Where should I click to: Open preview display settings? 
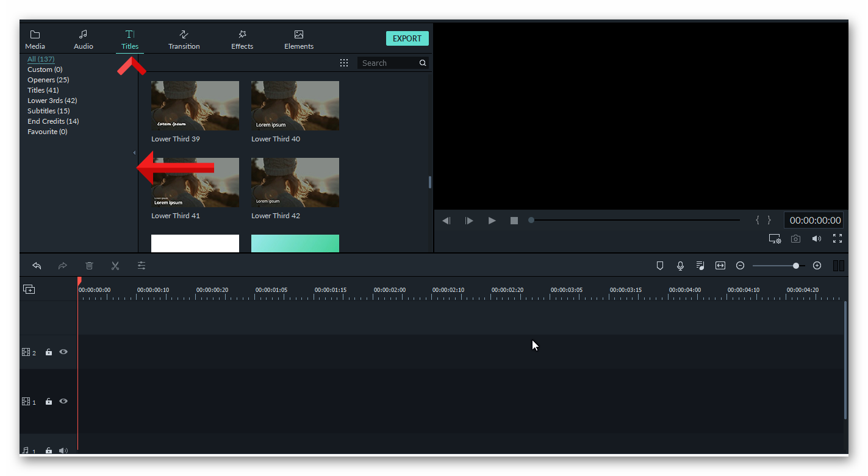[775, 239]
